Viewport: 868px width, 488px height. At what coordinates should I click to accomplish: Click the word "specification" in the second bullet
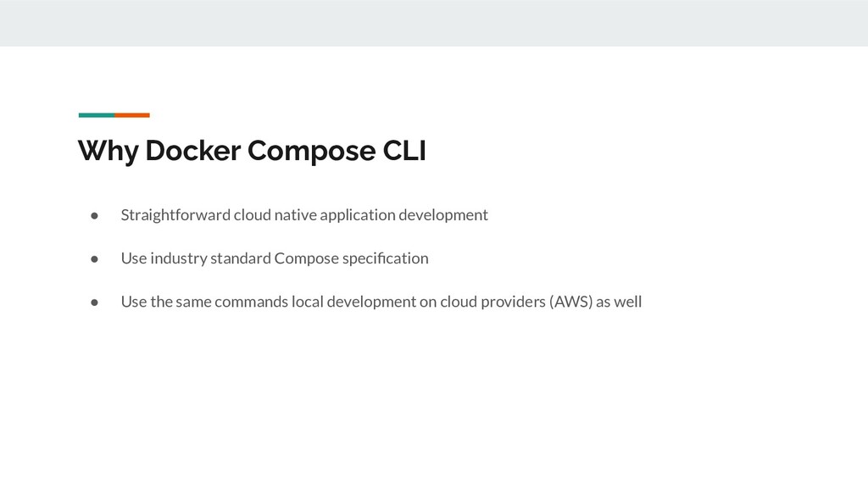[x=386, y=258]
